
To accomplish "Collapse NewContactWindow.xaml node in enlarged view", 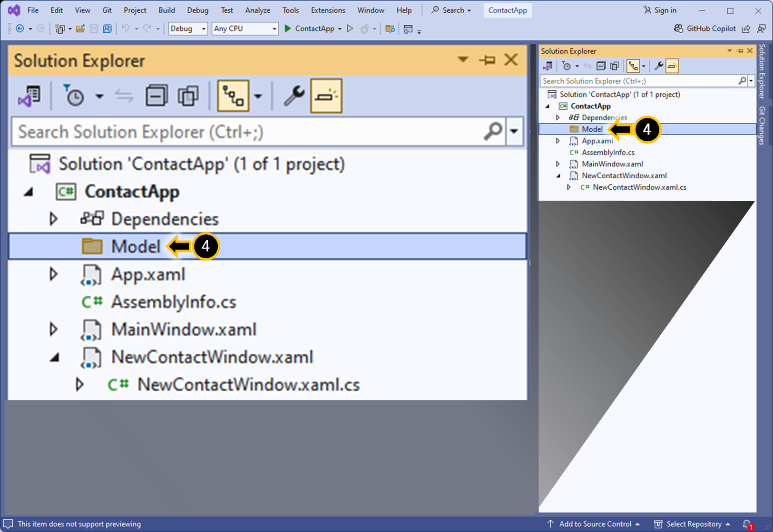I will [55, 358].
